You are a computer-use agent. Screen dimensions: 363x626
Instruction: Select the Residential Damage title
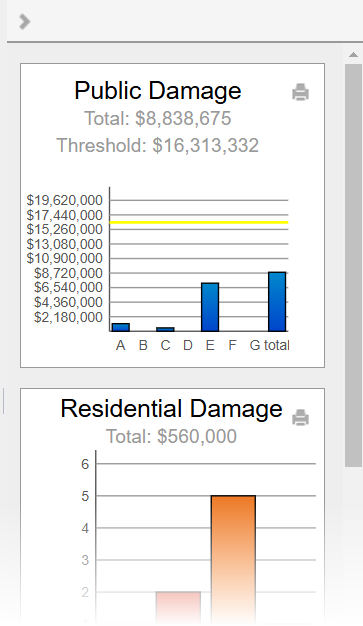[x=172, y=409]
